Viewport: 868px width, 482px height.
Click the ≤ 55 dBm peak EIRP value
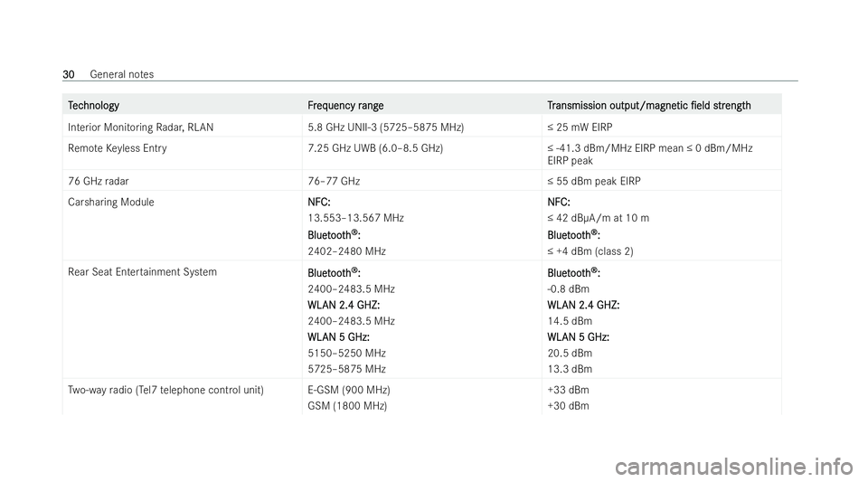pyautogui.click(x=594, y=181)
